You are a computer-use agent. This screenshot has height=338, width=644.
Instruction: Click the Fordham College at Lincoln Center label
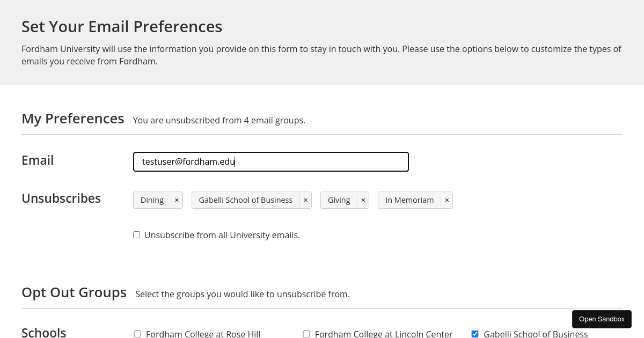[x=384, y=334]
